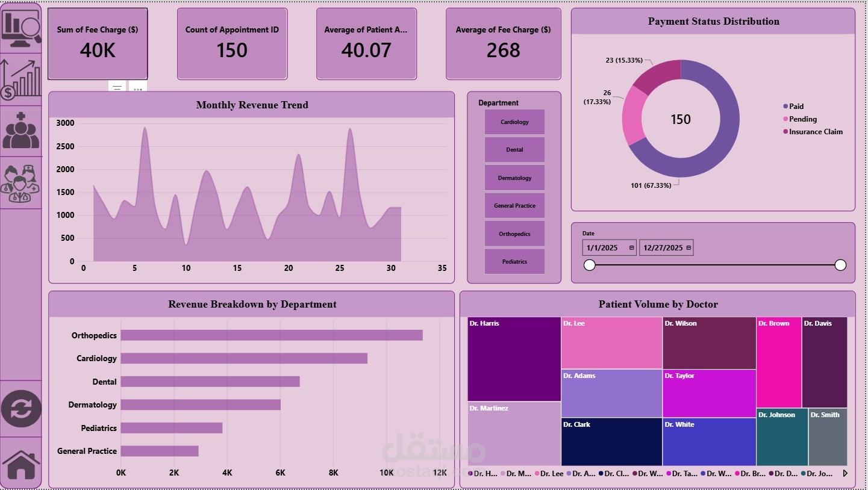Image resolution: width=868 pixels, height=490 pixels.
Task: Filter by Dental department
Action: (x=514, y=149)
